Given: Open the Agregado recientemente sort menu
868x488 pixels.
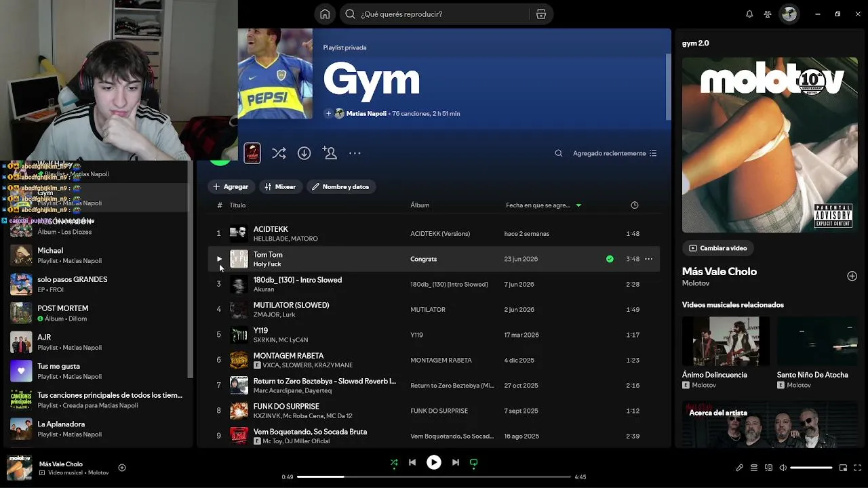Looking at the screenshot, I should 615,154.
